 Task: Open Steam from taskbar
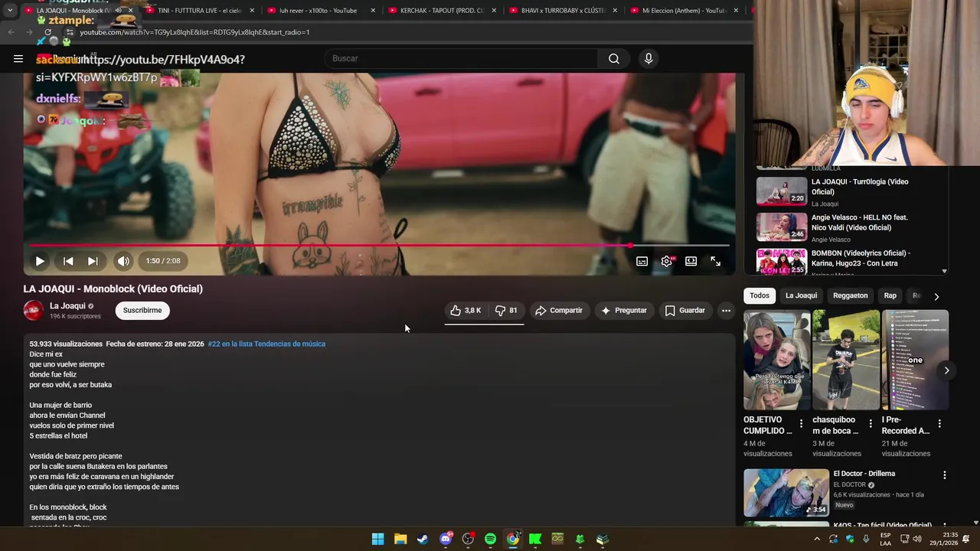pos(423,539)
